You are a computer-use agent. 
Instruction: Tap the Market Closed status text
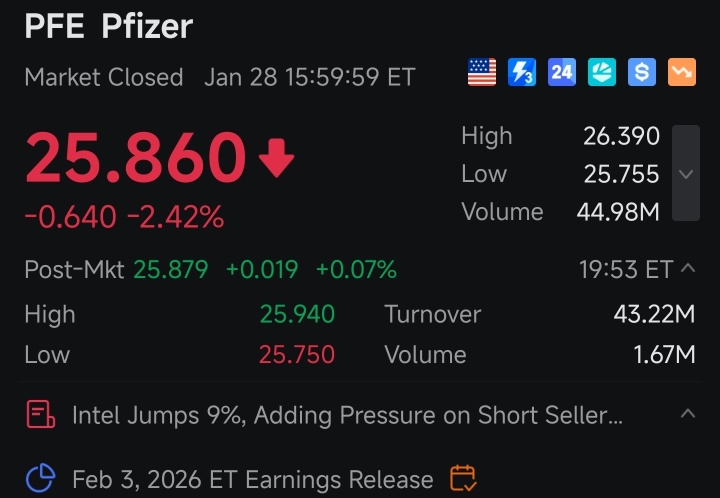104,77
